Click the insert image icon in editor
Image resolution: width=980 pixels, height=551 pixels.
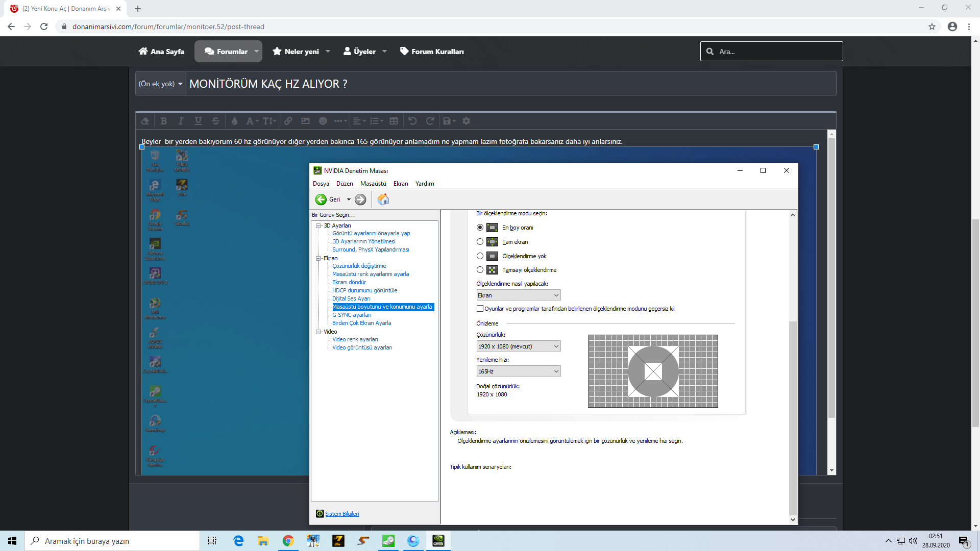306,121
